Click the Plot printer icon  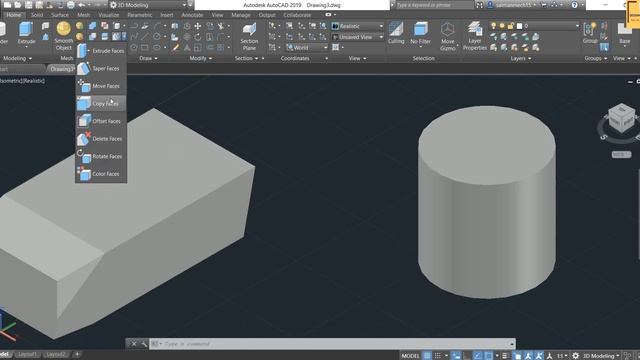point(71,5)
